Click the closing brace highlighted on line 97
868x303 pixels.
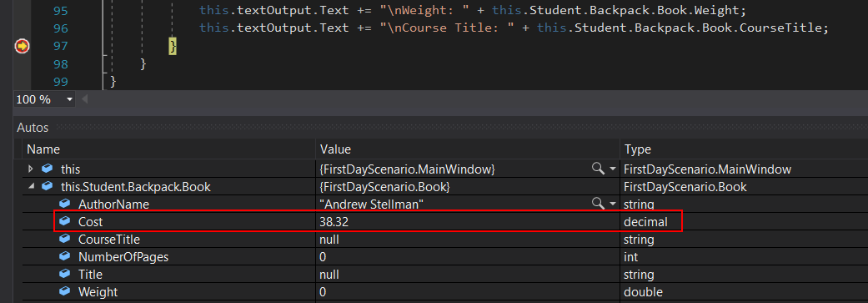point(173,47)
